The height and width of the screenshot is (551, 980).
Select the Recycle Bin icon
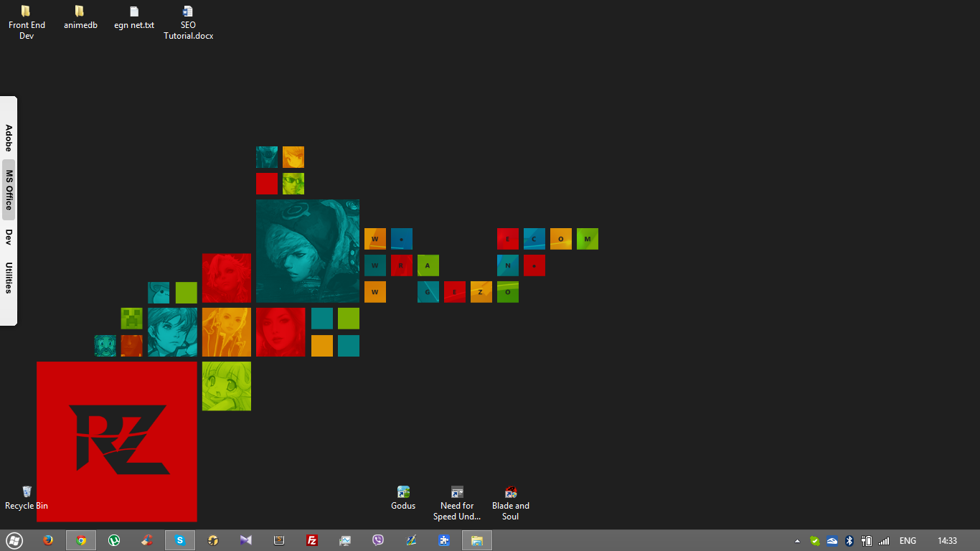tap(27, 498)
